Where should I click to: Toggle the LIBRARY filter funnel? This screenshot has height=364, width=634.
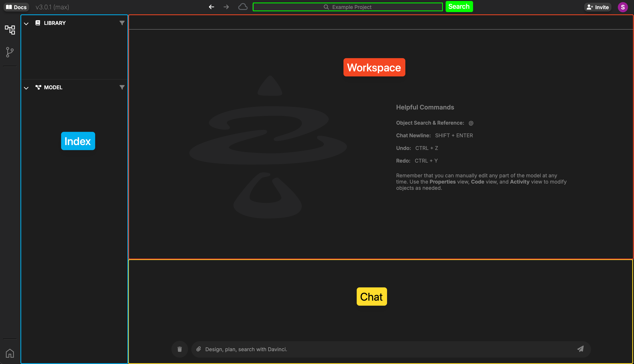pos(122,23)
